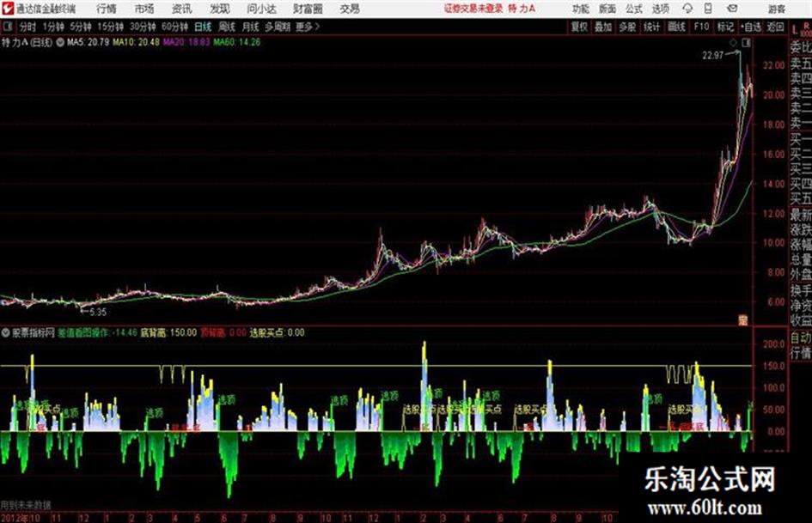The image size is (812, 523).
Task: Switch to the 分时 period tab
Action: [28, 27]
